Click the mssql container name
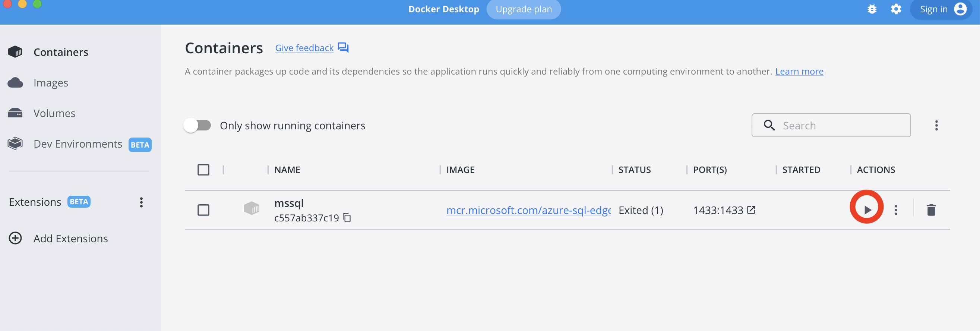This screenshot has height=331, width=980. point(289,203)
